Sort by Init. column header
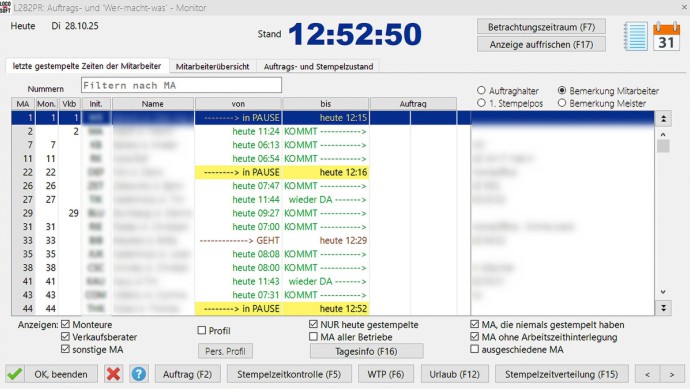Viewport: 690px width, 389px height. [96, 104]
